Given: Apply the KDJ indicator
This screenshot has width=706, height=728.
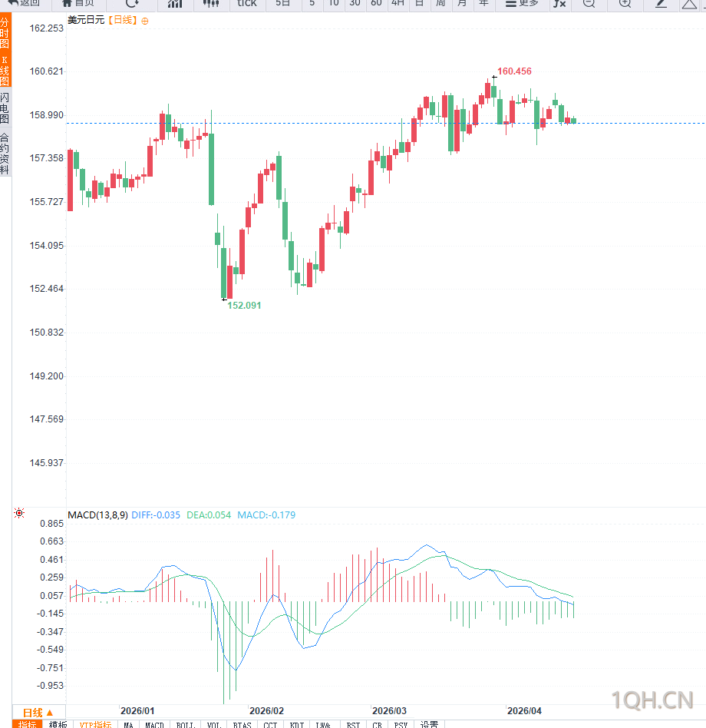Looking at the screenshot, I should click(297, 724).
